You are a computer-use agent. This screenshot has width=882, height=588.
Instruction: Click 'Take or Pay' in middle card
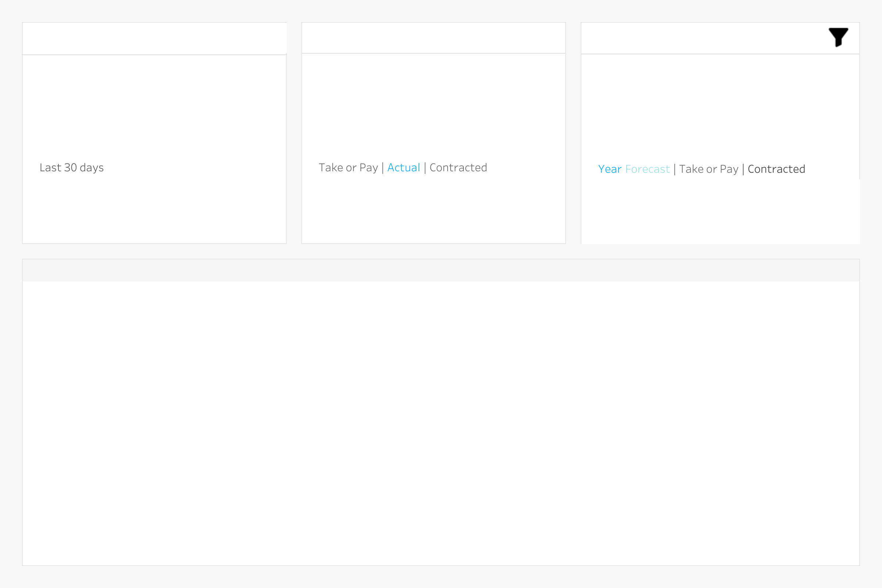[x=348, y=168]
